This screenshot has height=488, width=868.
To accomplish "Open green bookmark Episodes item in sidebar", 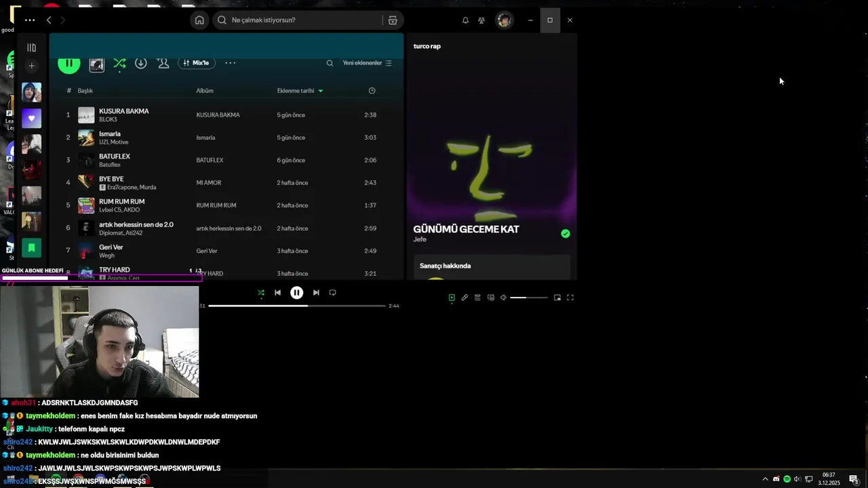I will point(31,247).
